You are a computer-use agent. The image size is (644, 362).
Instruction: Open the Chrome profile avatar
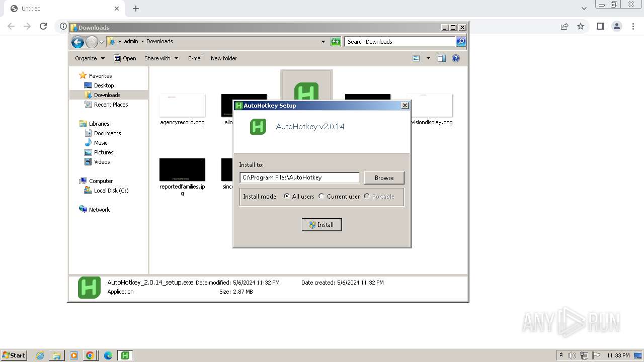[x=616, y=26]
